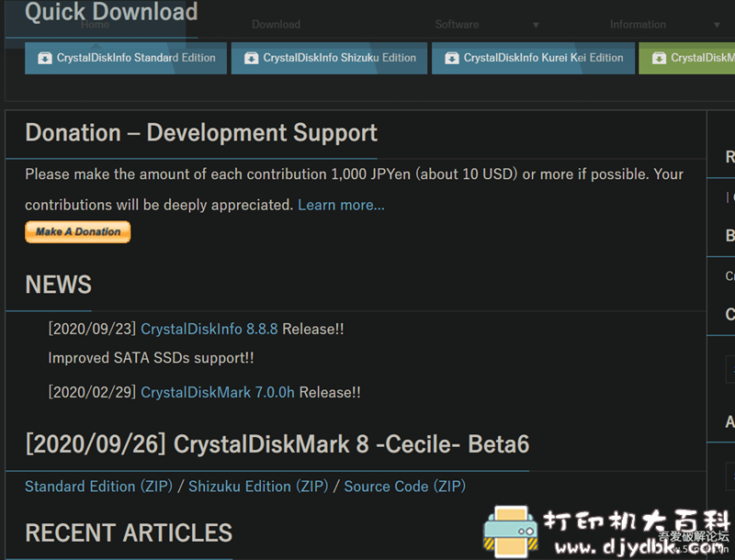
Task: Open the Download menu item
Action: coord(277,25)
